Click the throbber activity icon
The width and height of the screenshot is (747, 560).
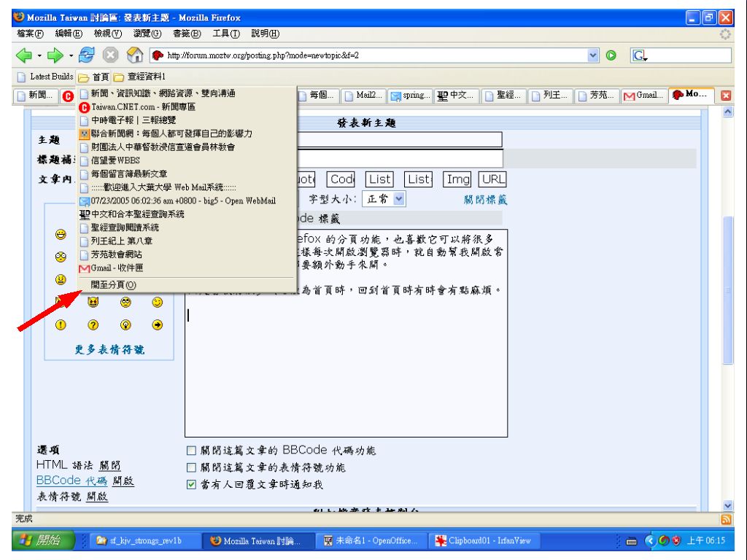pyautogui.click(x=725, y=34)
